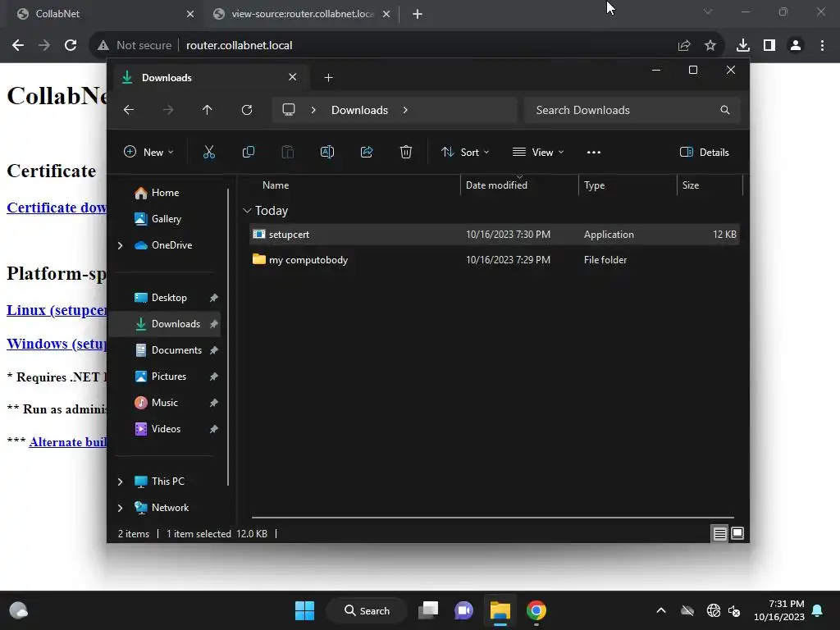840x630 pixels.
Task: Close the view-source tab in Chrome
Action: coord(386,14)
